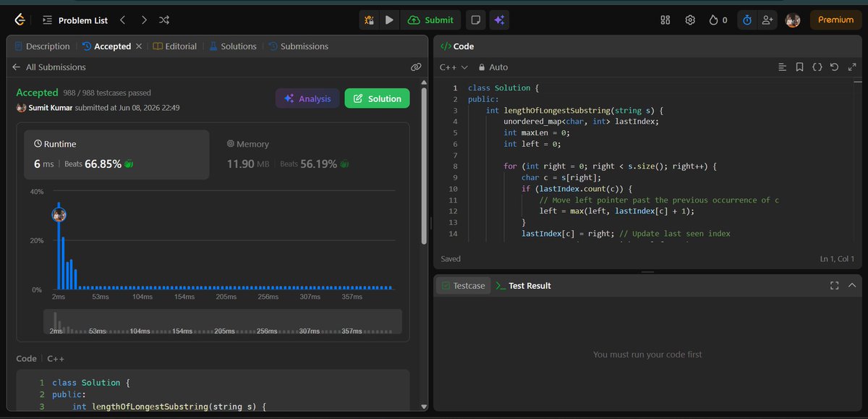Open the Problem List panel
Screen dimensions: 868x419
pos(75,20)
